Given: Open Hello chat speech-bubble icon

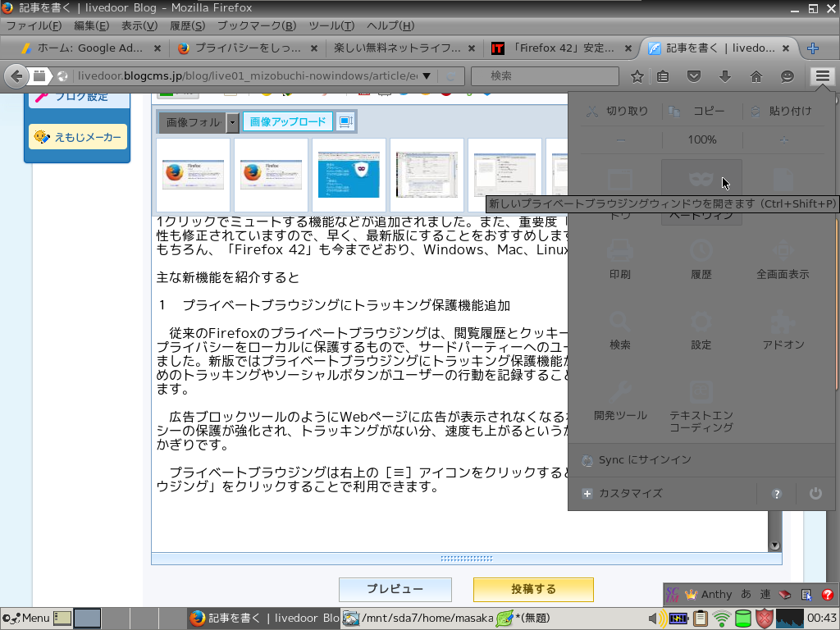Looking at the screenshot, I should [787, 76].
